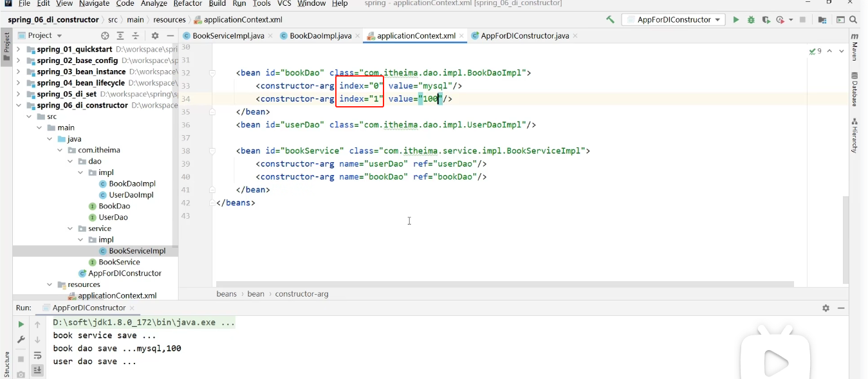Open the Run Anything toolbar icon
This screenshot has height=379, width=868.
pyautogui.click(x=840, y=20)
